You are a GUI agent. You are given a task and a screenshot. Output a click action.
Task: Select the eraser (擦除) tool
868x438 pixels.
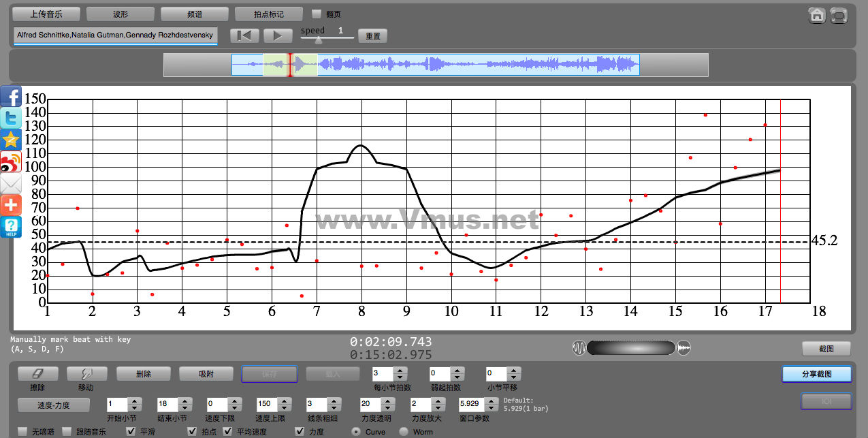point(37,374)
